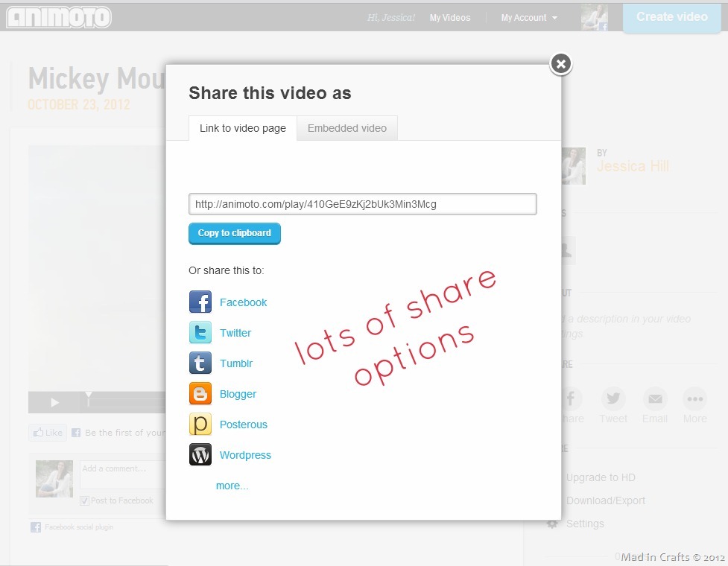Open the Twitter share link

235,333
